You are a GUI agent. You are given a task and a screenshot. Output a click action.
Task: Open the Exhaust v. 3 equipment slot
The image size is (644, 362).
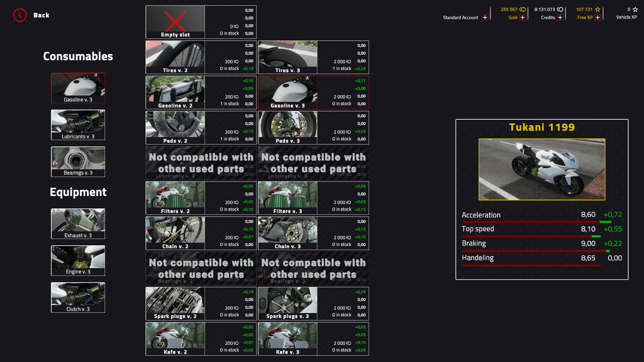78,224
